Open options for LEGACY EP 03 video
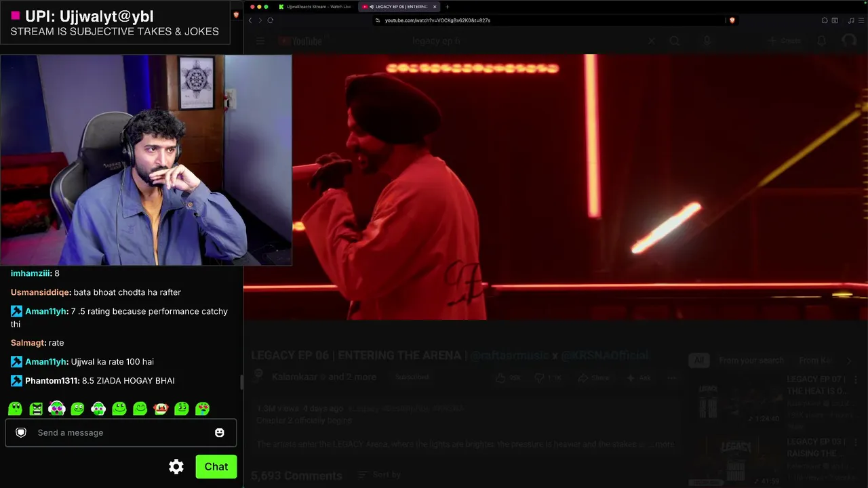Image resolution: width=868 pixels, height=488 pixels. tap(855, 442)
